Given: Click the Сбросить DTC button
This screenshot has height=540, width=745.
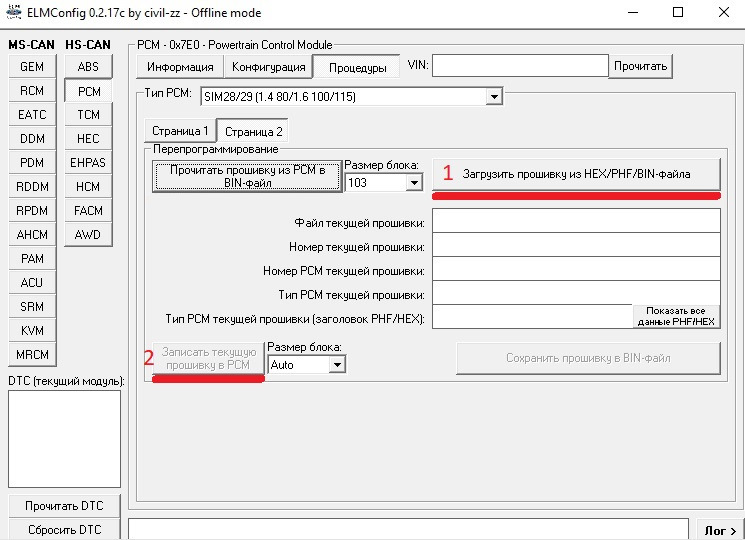Looking at the screenshot, I should tap(64, 530).
